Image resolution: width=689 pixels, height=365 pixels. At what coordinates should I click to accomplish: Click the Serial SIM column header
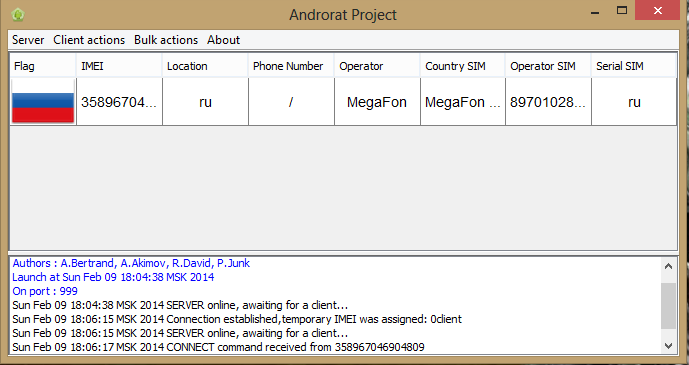634,66
